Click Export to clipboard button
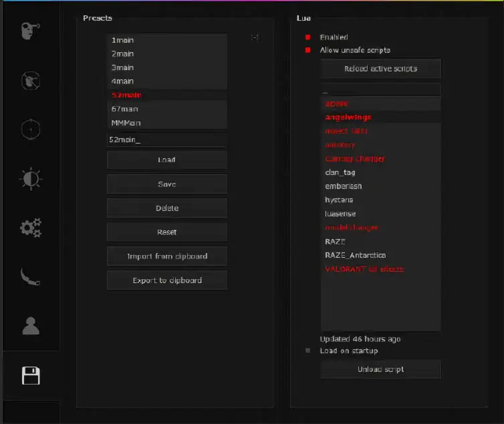The width and height of the screenshot is (504, 424). [x=167, y=280]
